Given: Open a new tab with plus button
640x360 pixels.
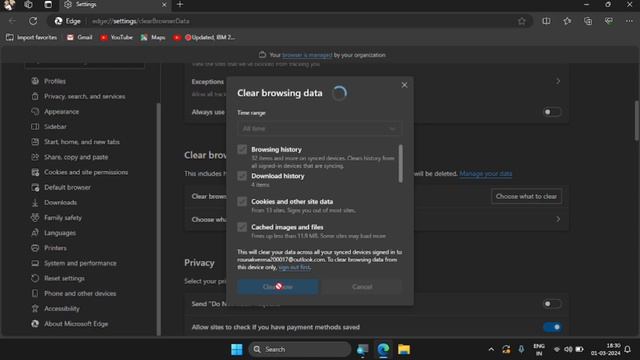Looking at the screenshot, I should (180, 4).
